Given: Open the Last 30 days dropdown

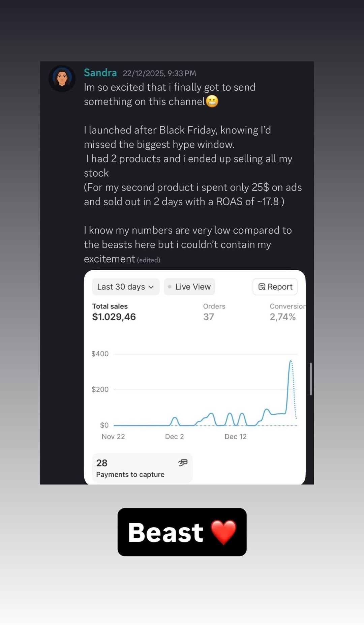Looking at the screenshot, I should (x=125, y=287).
